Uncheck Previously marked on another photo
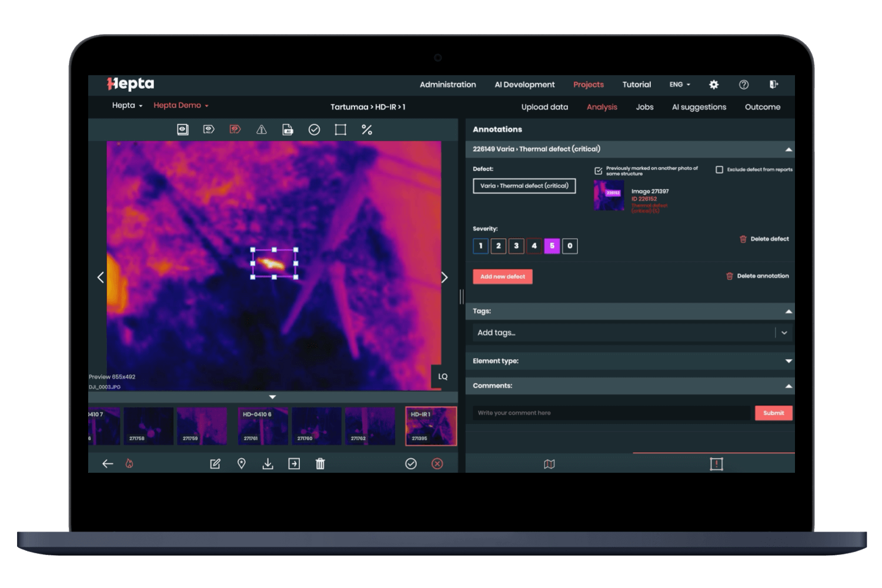 (x=599, y=171)
